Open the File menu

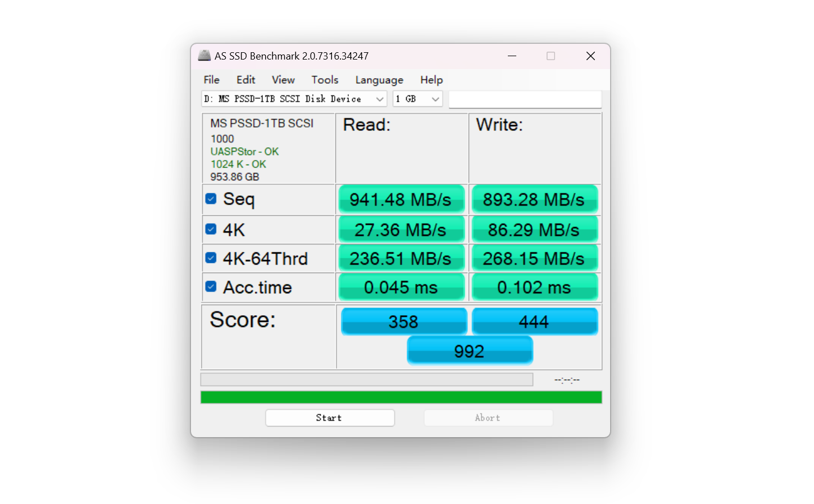[x=211, y=80]
